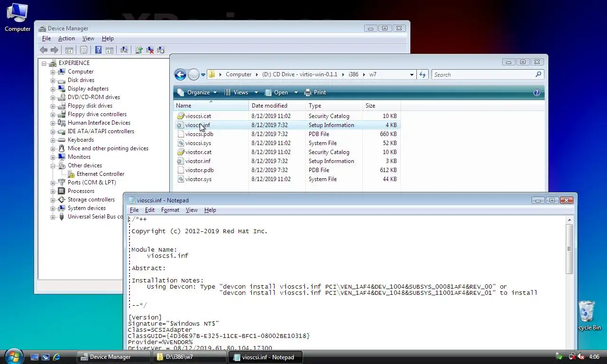The image size is (607, 364).
Task: Click Back arrow in Device Manager toolbar
Action: coord(44,50)
